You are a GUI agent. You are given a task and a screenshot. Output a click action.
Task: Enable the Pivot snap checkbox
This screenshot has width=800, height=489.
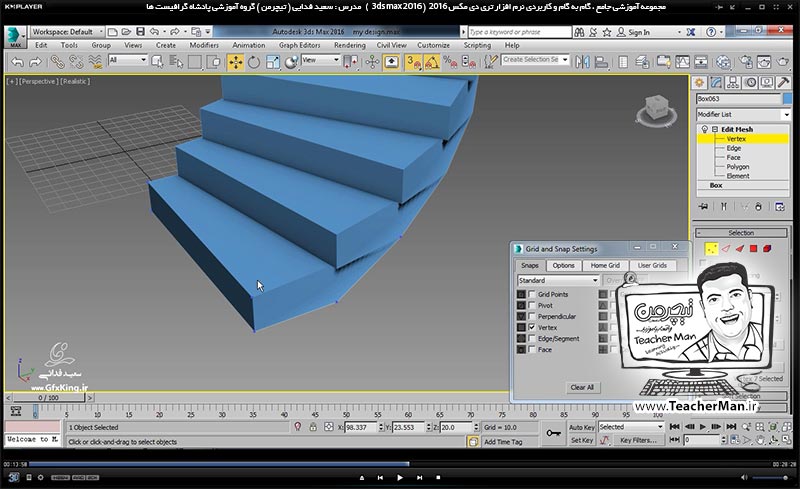click(x=532, y=305)
